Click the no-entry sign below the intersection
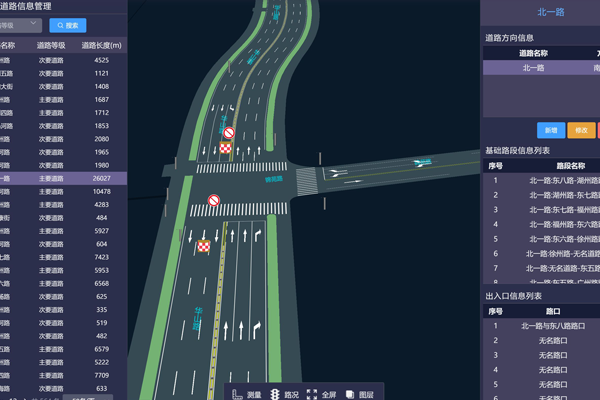The height and width of the screenshot is (400, 600). point(213,200)
